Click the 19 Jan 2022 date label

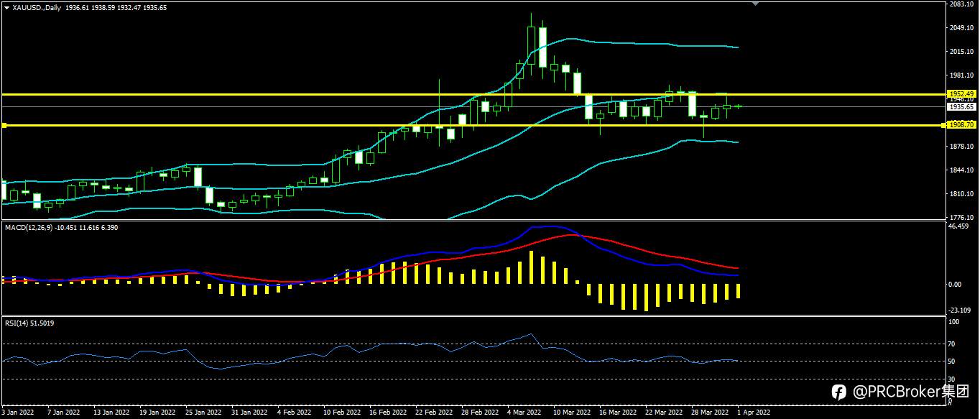(157, 413)
